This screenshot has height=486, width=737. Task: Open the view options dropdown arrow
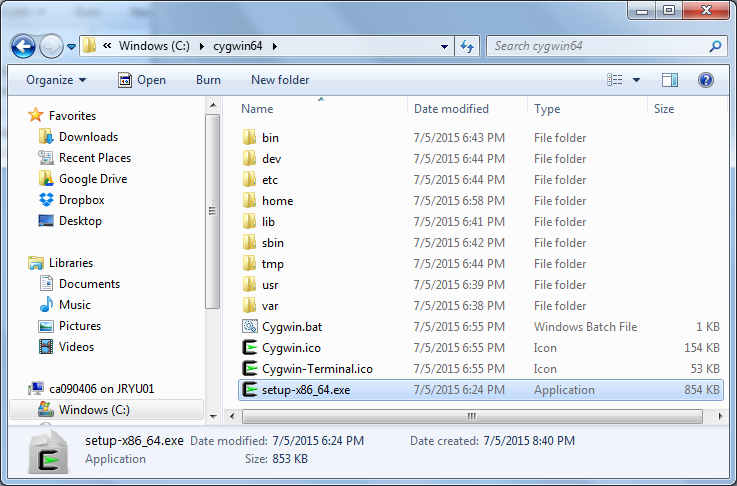(x=636, y=80)
